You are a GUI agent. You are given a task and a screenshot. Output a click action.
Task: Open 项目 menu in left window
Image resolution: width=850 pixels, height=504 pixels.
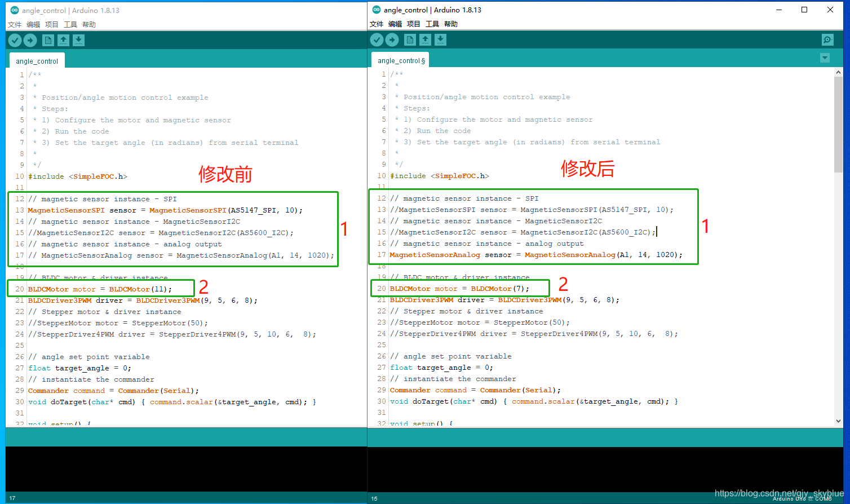tap(52, 25)
